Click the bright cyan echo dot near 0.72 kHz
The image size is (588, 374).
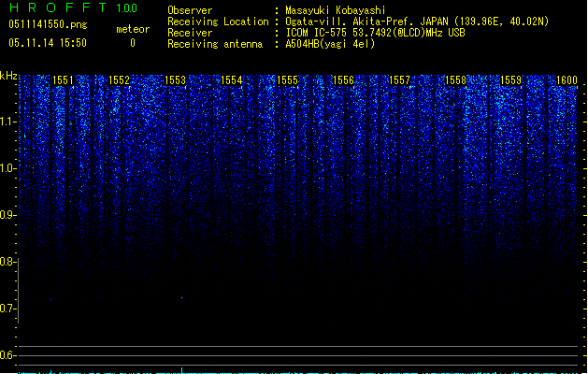tap(182, 298)
